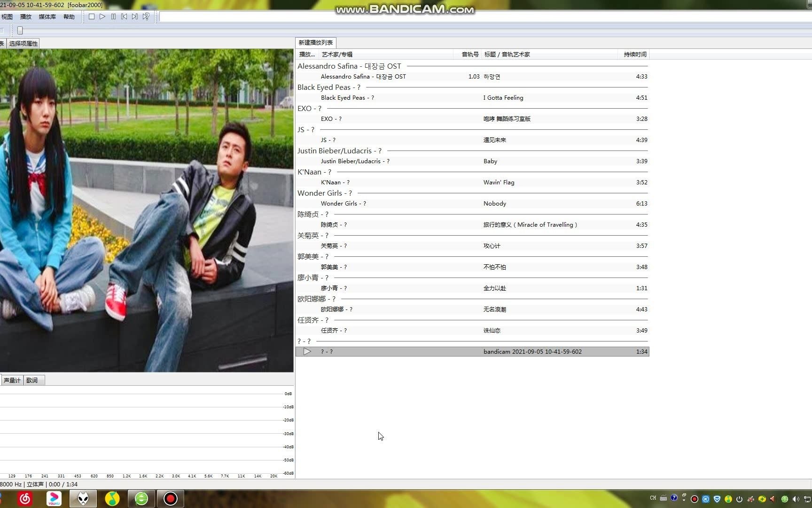This screenshot has width=812, height=508.
Task: Select the 遇见未来 track
Action: tap(472, 140)
